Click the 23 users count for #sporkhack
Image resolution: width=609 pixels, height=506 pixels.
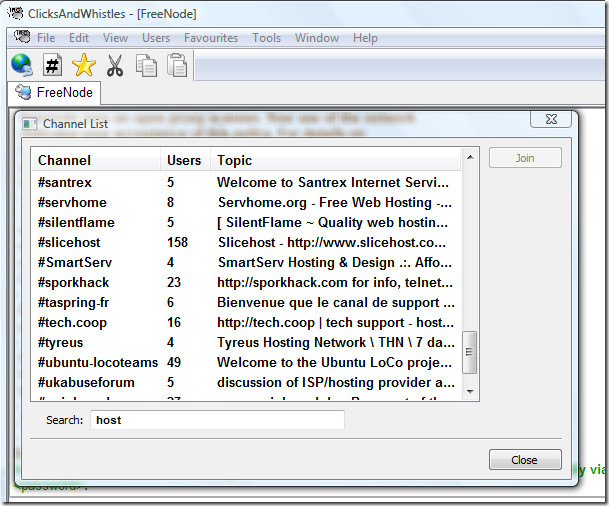174,282
